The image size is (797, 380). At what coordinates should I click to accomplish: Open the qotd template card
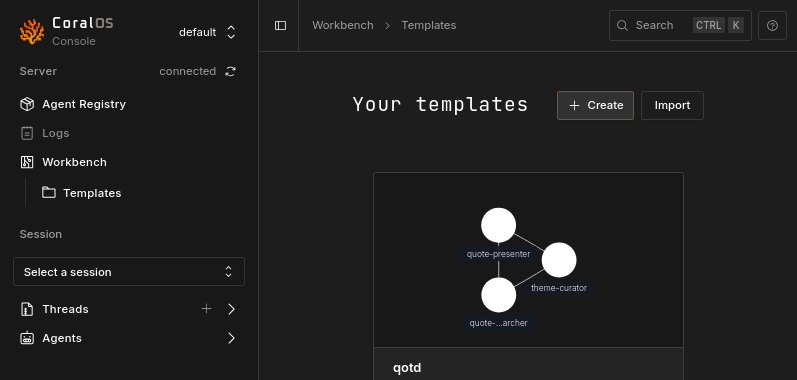coord(528,276)
